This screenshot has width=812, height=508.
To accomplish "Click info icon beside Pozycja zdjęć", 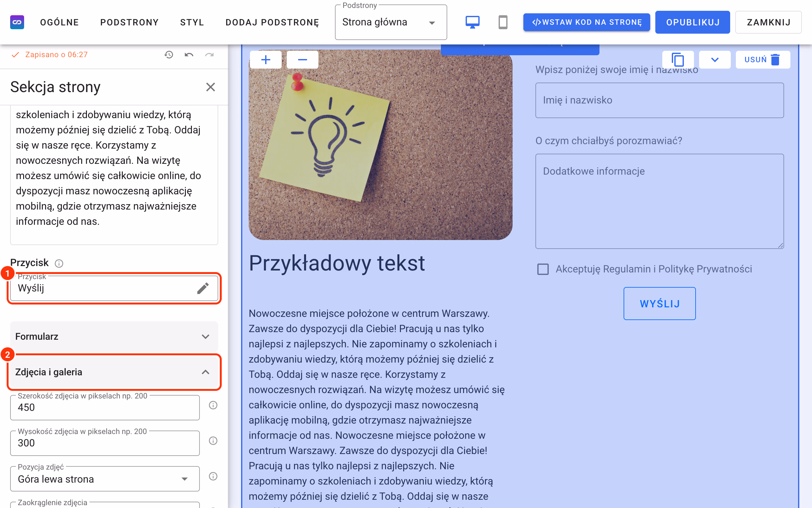I will [213, 477].
